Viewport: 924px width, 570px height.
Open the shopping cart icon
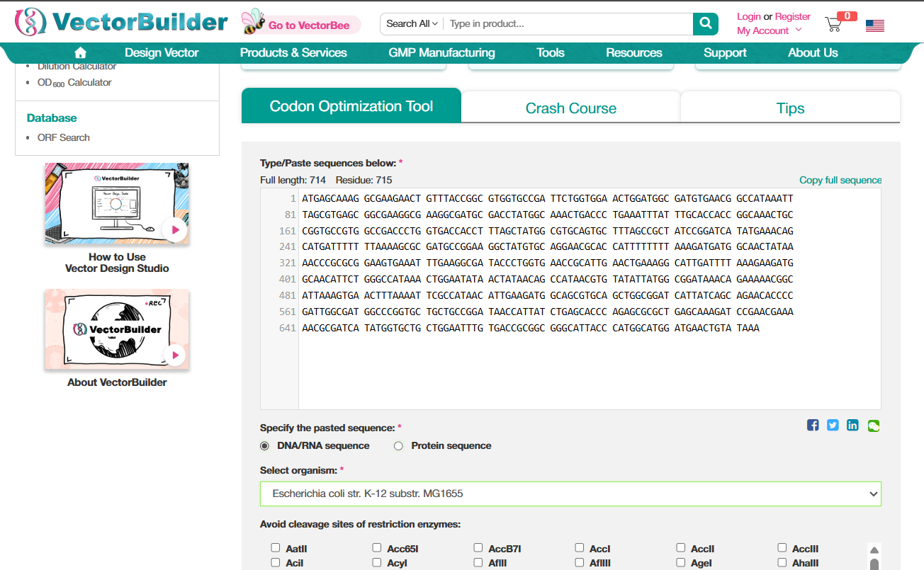834,24
